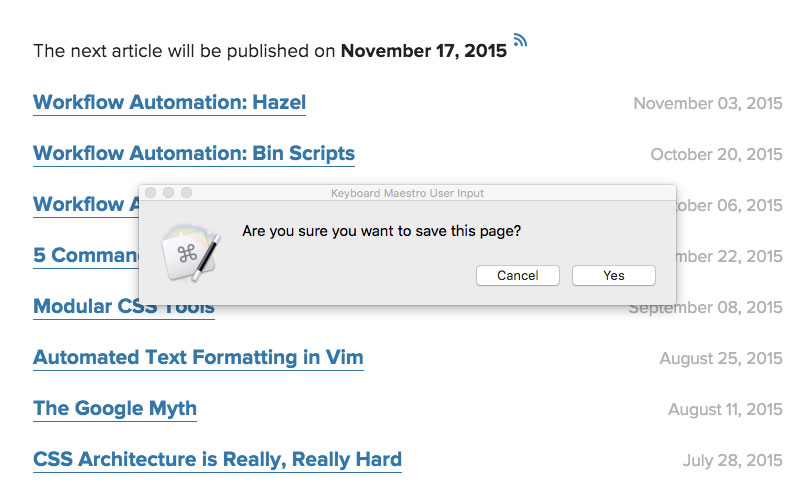Open the Workflow Automation: Hazel article
Screen dimensions: 809x487
(x=169, y=102)
